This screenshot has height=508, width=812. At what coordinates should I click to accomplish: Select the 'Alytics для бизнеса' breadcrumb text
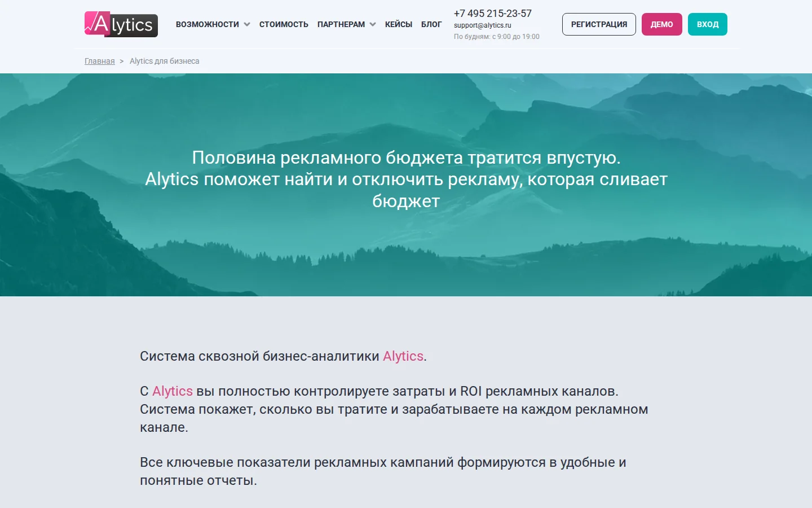click(165, 61)
